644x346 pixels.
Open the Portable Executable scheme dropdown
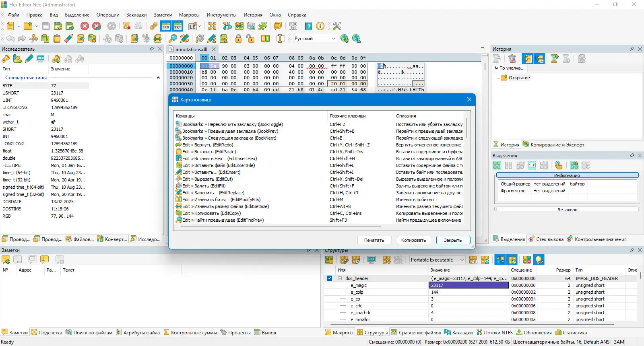(x=462, y=260)
